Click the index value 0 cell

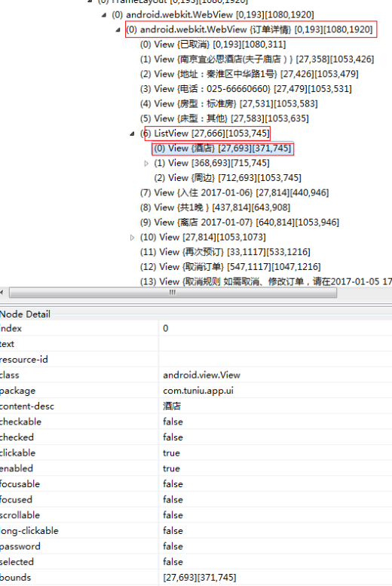(x=275, y=328)
